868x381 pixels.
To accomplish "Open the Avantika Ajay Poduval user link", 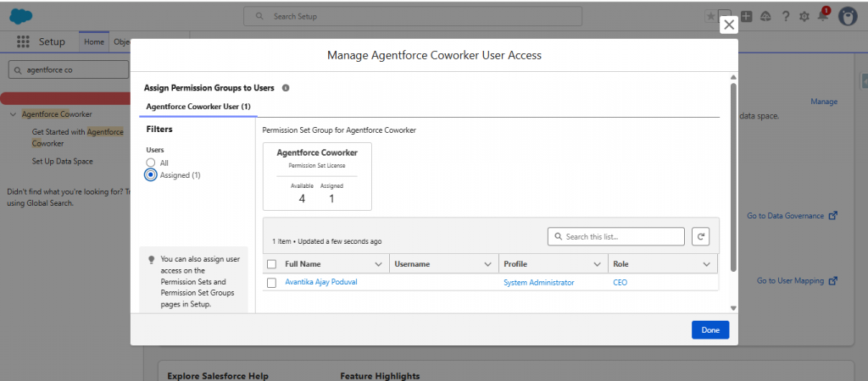I will tap(321, 282).
